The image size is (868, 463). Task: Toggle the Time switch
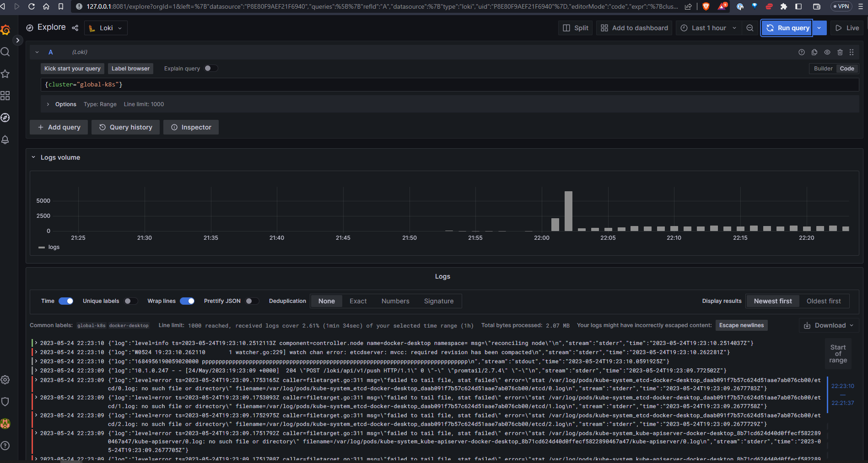[x=66, y=301]
